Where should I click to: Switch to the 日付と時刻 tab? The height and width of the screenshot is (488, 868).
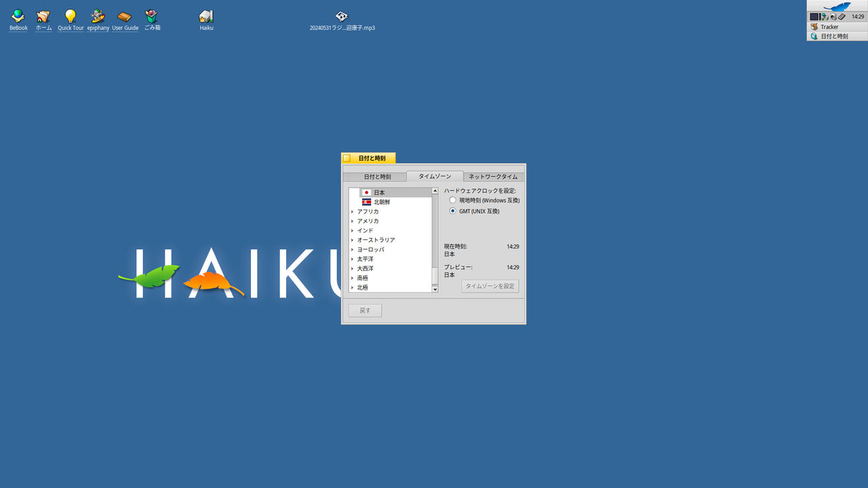click(x=377, y=176)
